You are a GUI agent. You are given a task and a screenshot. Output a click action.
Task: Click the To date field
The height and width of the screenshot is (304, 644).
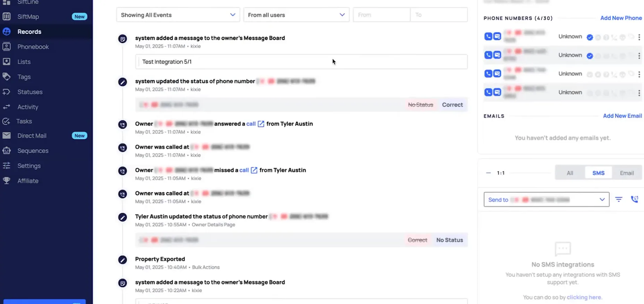tap(439, 15)
